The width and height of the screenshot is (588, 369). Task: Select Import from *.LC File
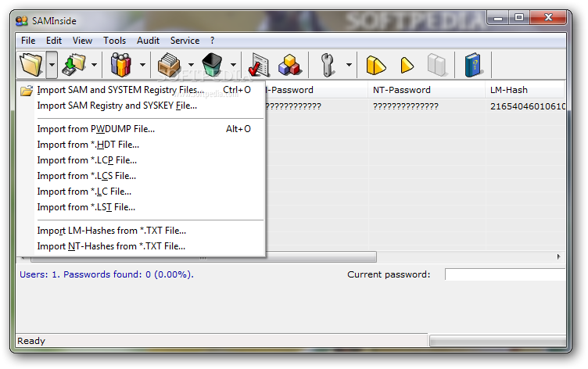(140, 192)
